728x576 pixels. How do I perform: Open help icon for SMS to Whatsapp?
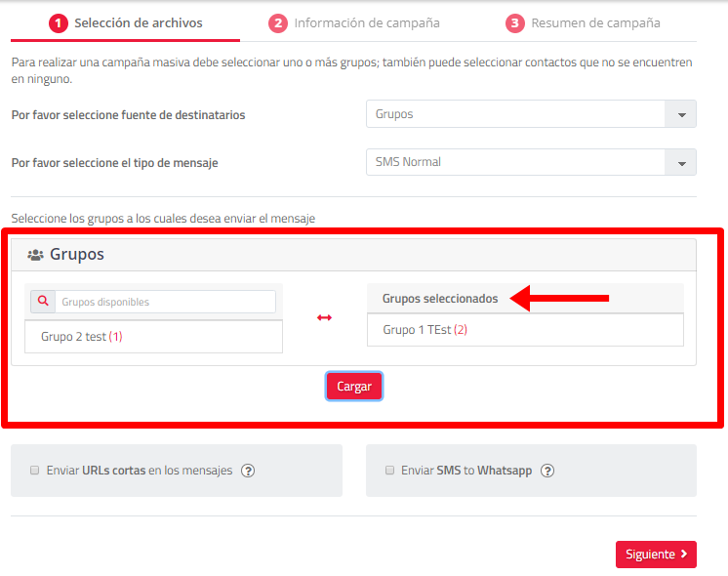[547, 471]
